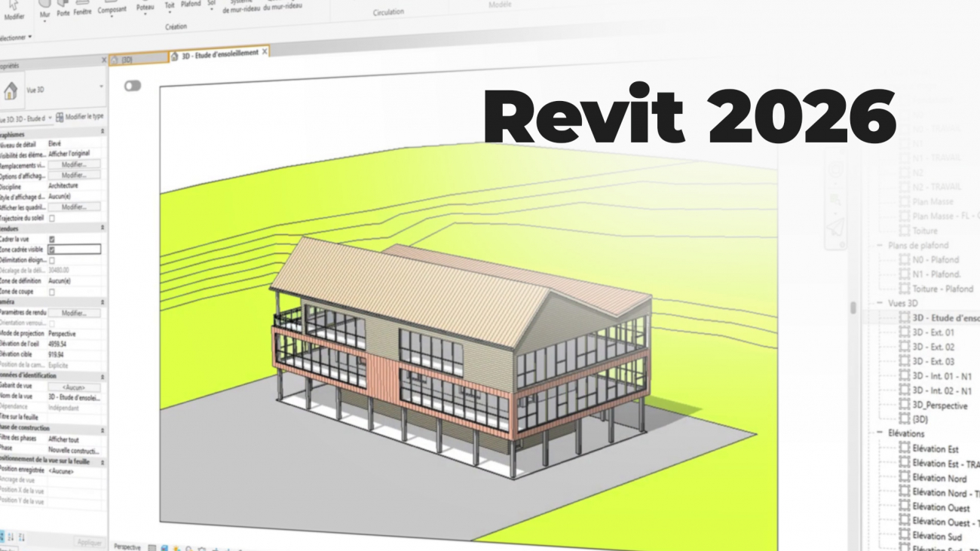Click the Poteau column tool
The width and height of the screenshot is (980, 551).
[x=145, y=6]
